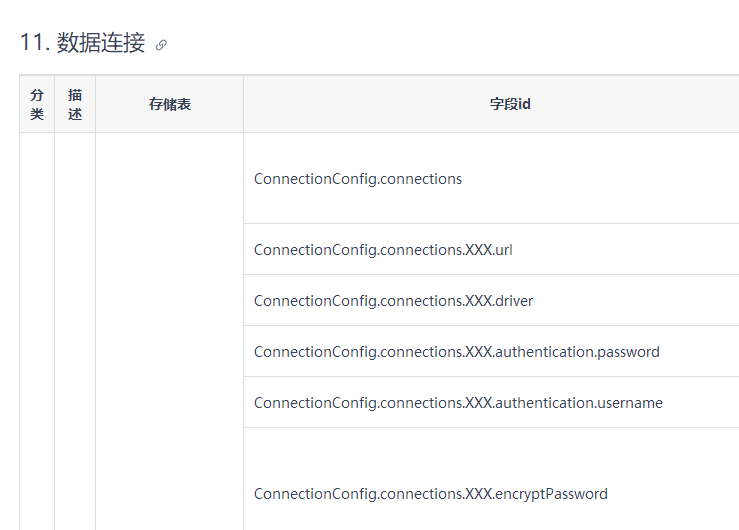Click the 描述 column header
This screenshot has height=530, width=739.
pyautogui.click(x=75, y=104)
